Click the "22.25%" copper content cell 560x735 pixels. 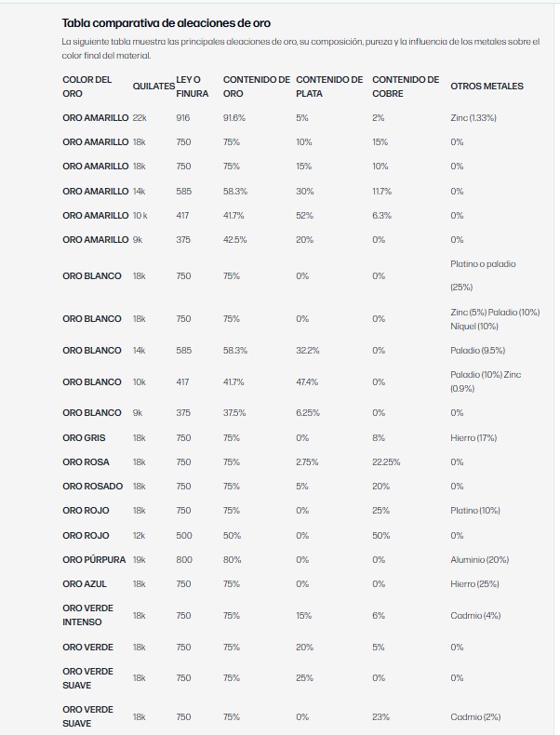(x=386, y=462)
